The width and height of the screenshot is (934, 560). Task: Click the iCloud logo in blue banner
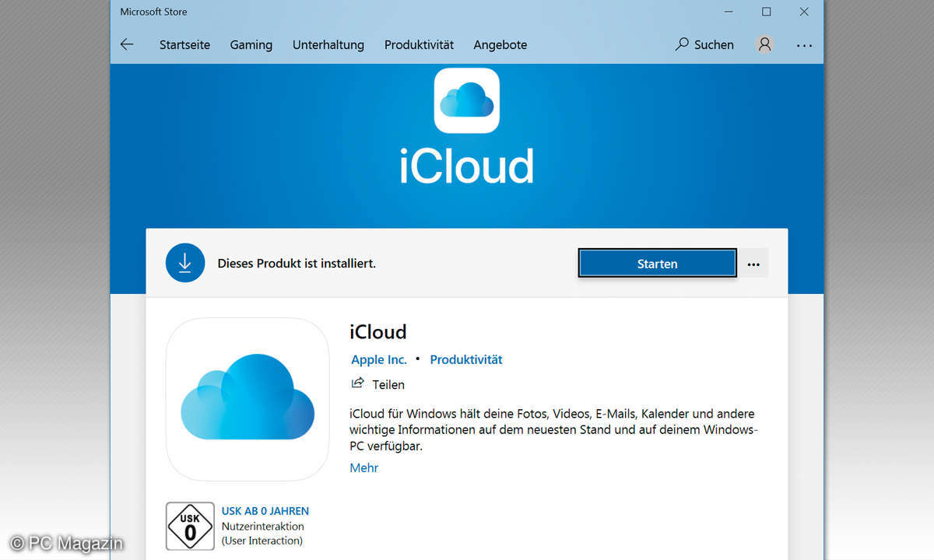pyautogui.click(x=466, y=100)
